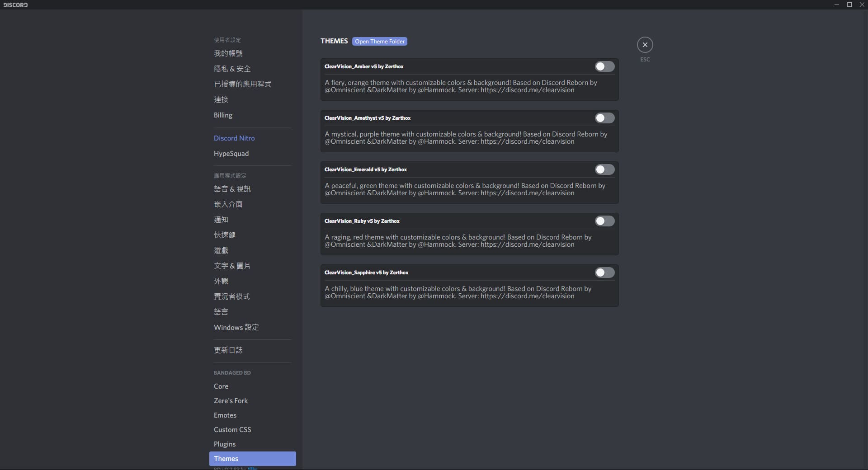Open Windows 設定 page
This screenshot has width=868, height=470.
(x=252, y=327)
